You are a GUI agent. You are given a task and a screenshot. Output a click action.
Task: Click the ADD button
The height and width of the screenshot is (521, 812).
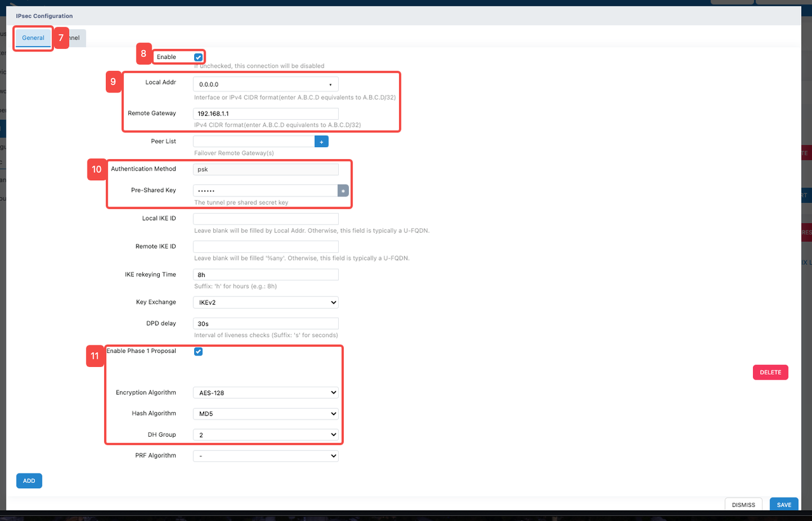pyautogui.click(x=29, y=481)
